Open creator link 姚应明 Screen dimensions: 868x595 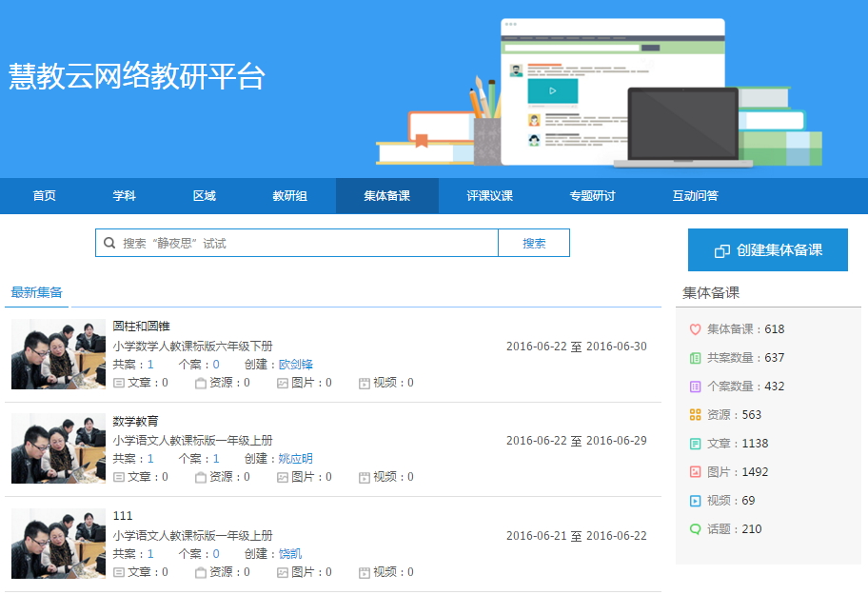click(x=295, y=459)
